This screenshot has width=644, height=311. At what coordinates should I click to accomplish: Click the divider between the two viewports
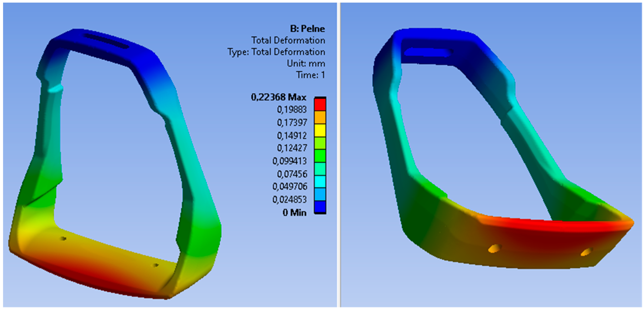(339, 155)
